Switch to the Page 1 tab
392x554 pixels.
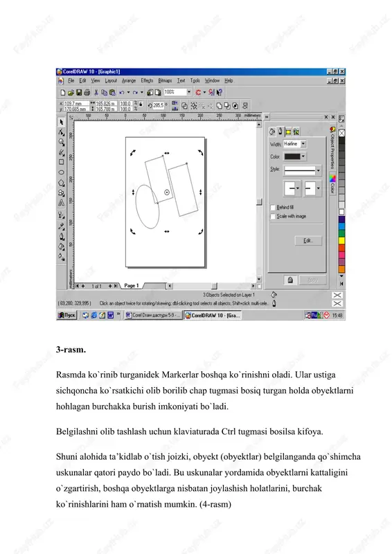pos(131,285)
